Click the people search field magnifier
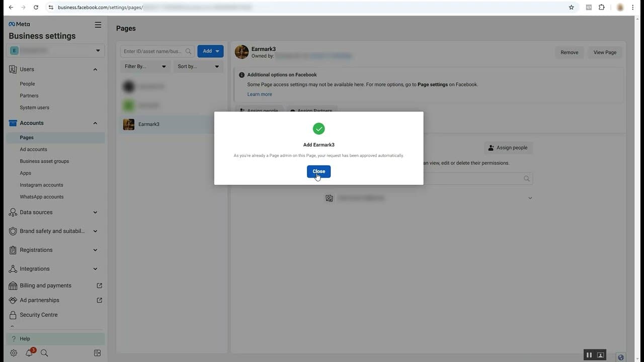 pyautogui.click(x=527, y=178)
